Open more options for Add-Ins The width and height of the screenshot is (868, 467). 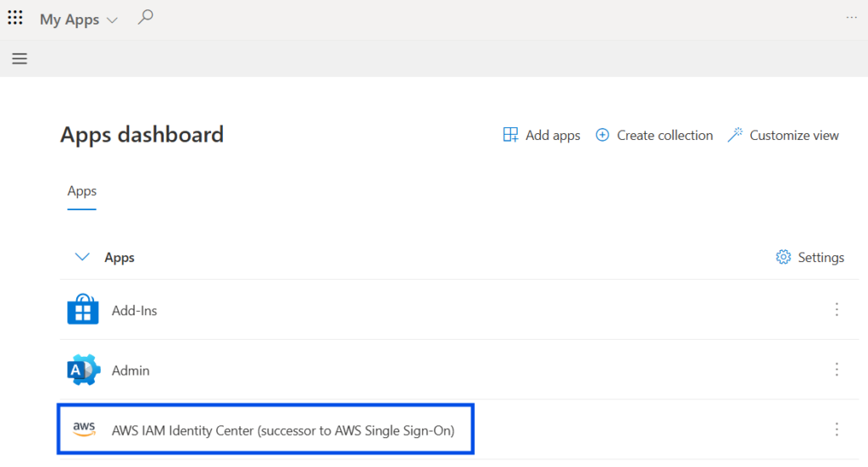tap(837, 310)
